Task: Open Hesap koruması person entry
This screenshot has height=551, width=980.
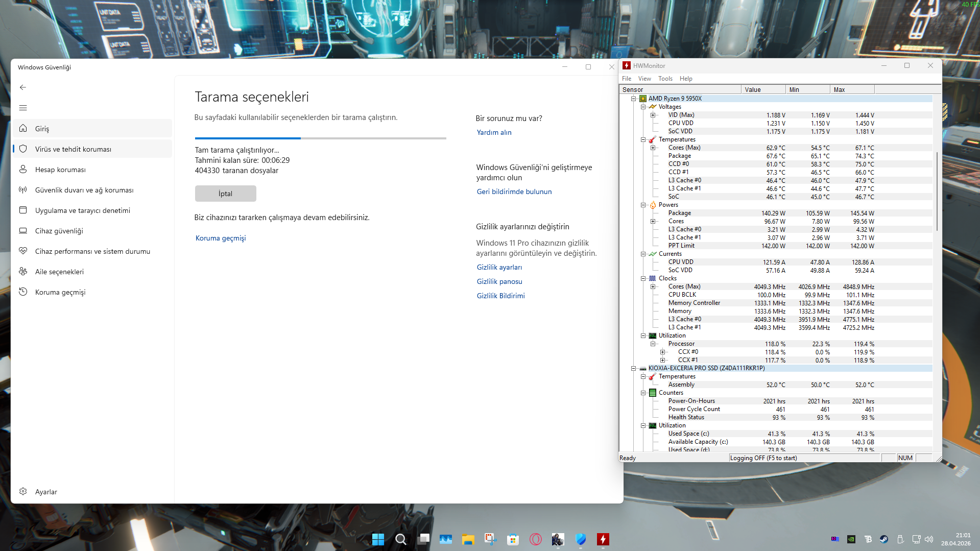Action: point(92,170)
